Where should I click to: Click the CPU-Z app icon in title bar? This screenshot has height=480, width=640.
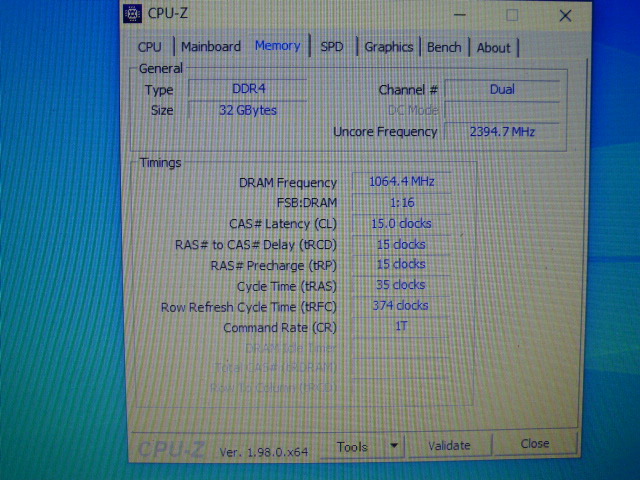coord(132,13)
